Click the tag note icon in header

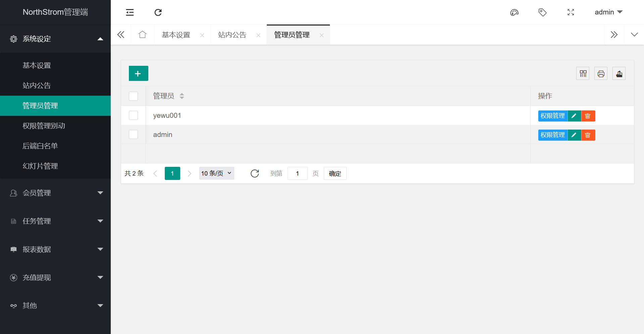click(x=542, y=12)
